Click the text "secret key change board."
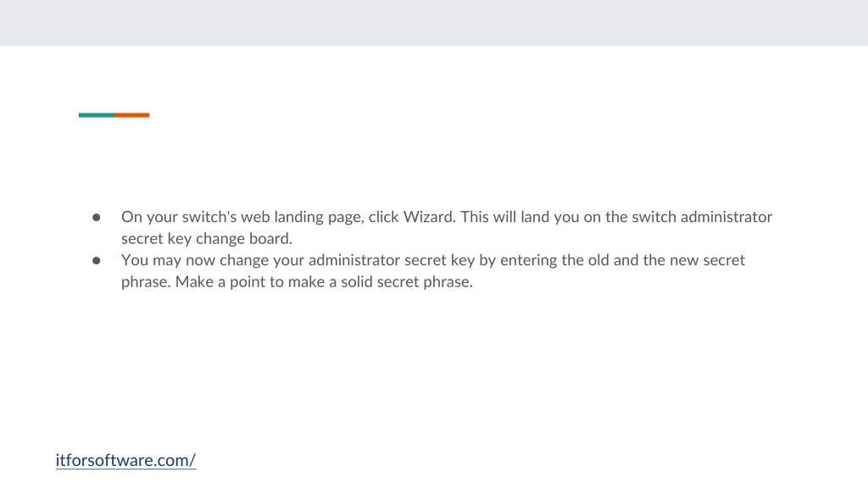This screenshot has height=488, width=868. tap(207, 238)
